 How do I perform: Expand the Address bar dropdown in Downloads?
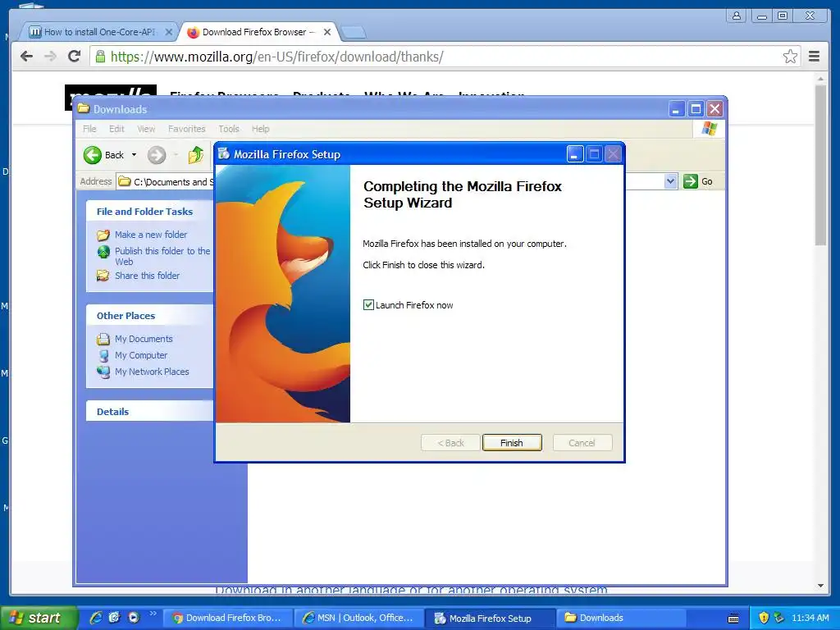click(x=671, y=181)
